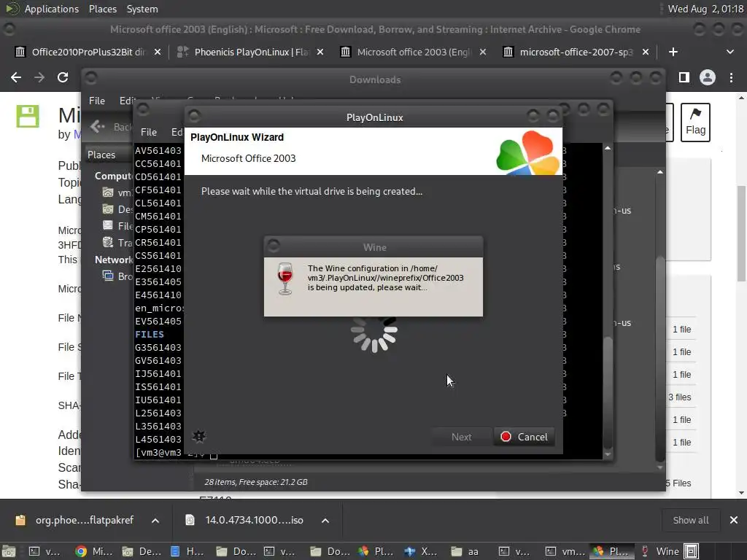Open the Applications menu

point(52,9)
